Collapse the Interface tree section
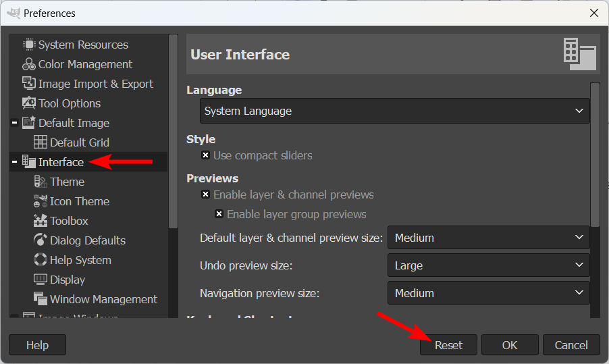This screenshot has height=364, width=609. coord(14,162)
